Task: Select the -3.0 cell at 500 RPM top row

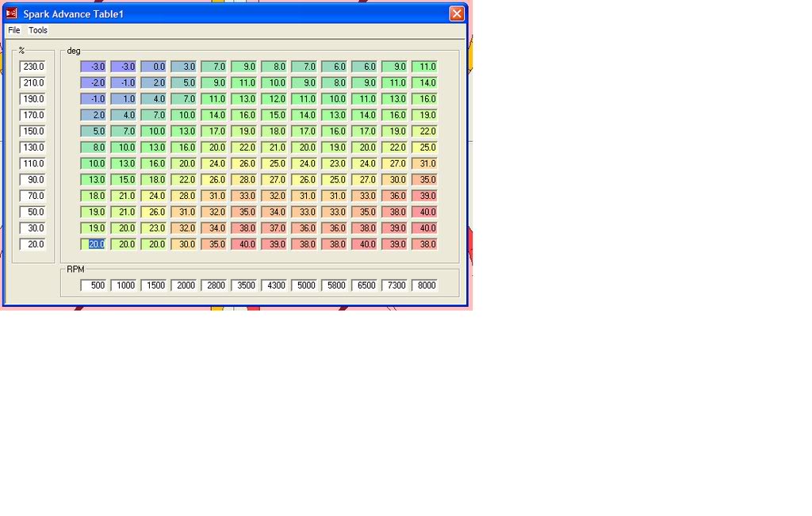Action: tap(93, 66)
